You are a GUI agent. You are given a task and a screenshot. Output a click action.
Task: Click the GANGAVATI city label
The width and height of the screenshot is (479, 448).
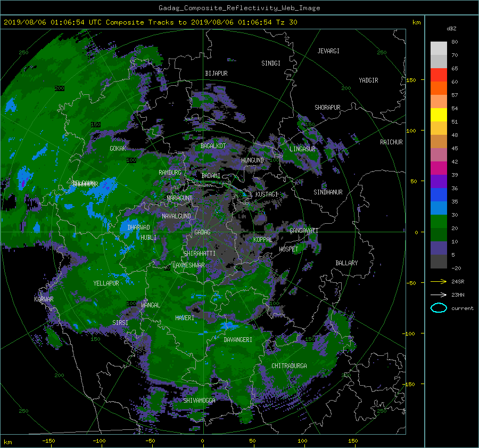[x=304, y=231]
